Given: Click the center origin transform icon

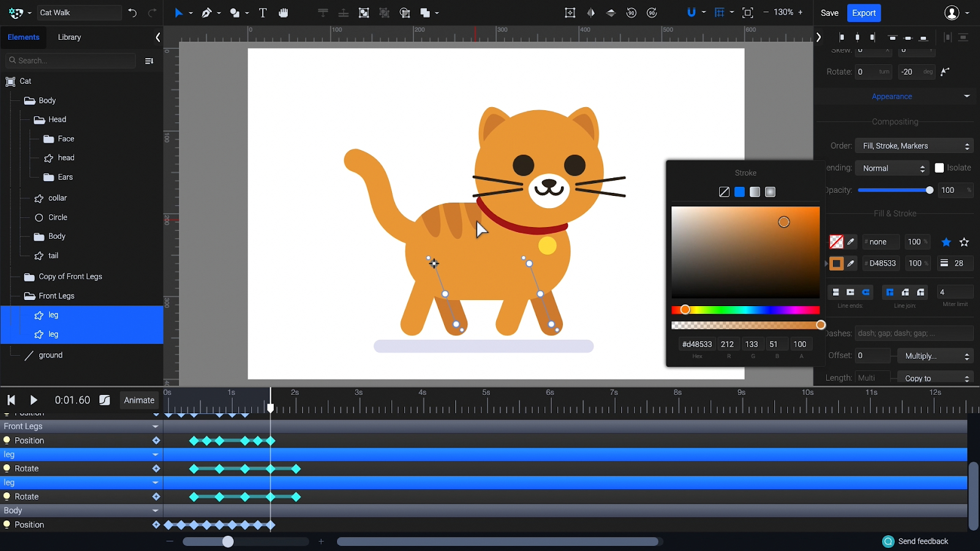Looking at the screenshot, I should (570, 13).
